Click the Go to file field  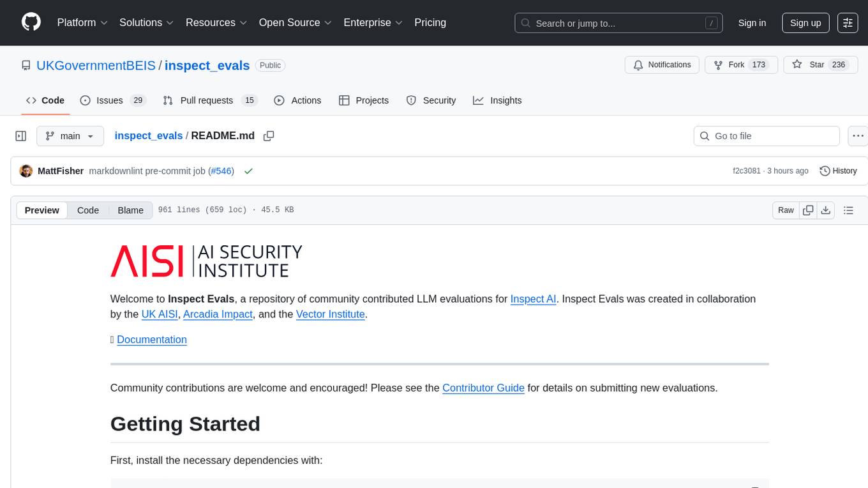(766, 136)
